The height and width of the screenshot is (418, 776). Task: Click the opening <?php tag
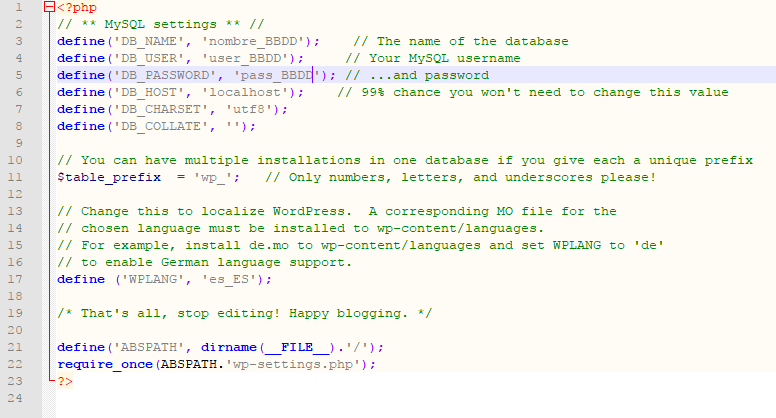(x=77, y=7)
